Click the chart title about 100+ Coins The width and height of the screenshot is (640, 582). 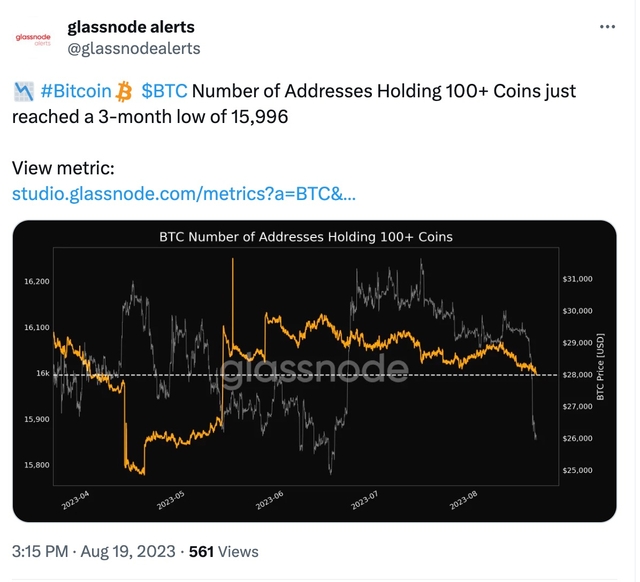point(306,237)
